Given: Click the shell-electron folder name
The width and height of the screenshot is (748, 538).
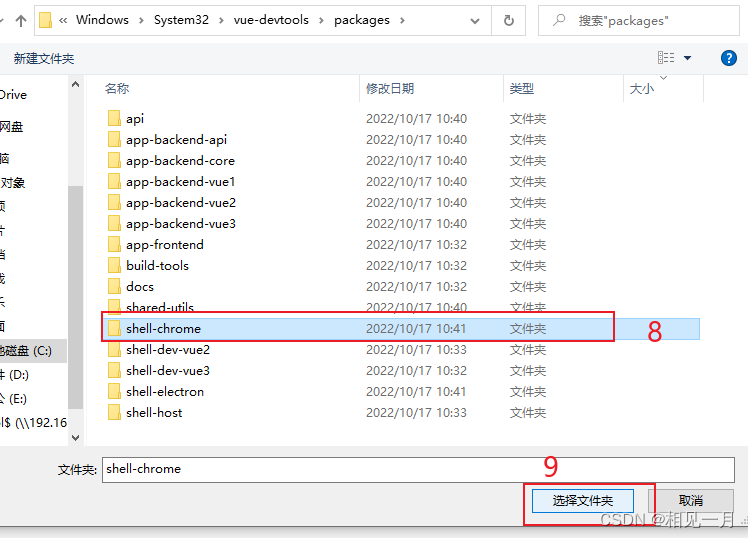Looking at the screenshot, I should (x=165, y=392).
